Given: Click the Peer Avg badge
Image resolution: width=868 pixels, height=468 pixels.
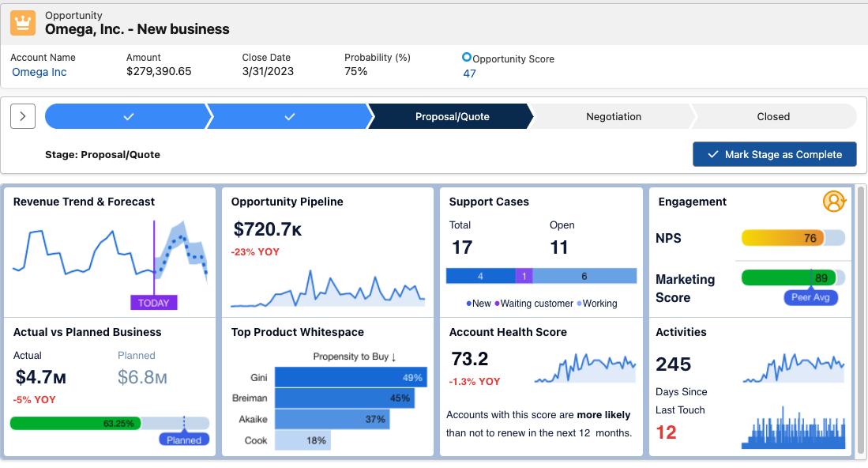Looking at the screenshot, I should 810,297.
